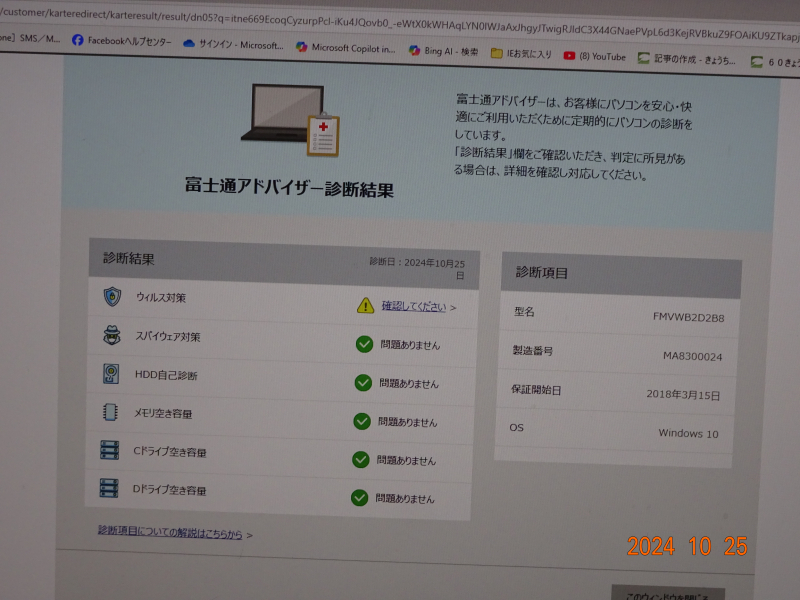
Task: Open IEお気に入り bookmarks folder
Action: (x=521, y=54)
